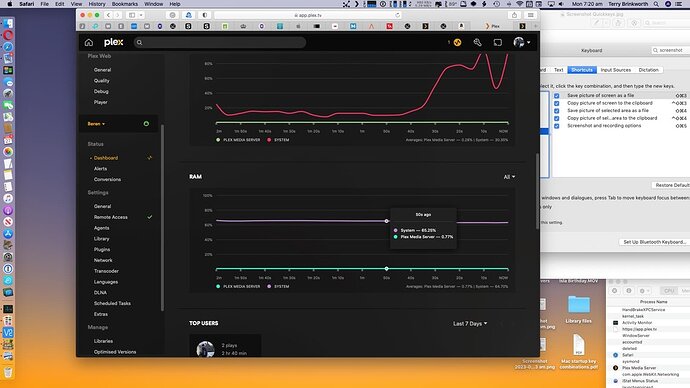Image resolution: width=690 pixels, height=388 pixels.
Task: Toggle the Plex Media Server legend in the CPU chart
Action: (238, 140)
